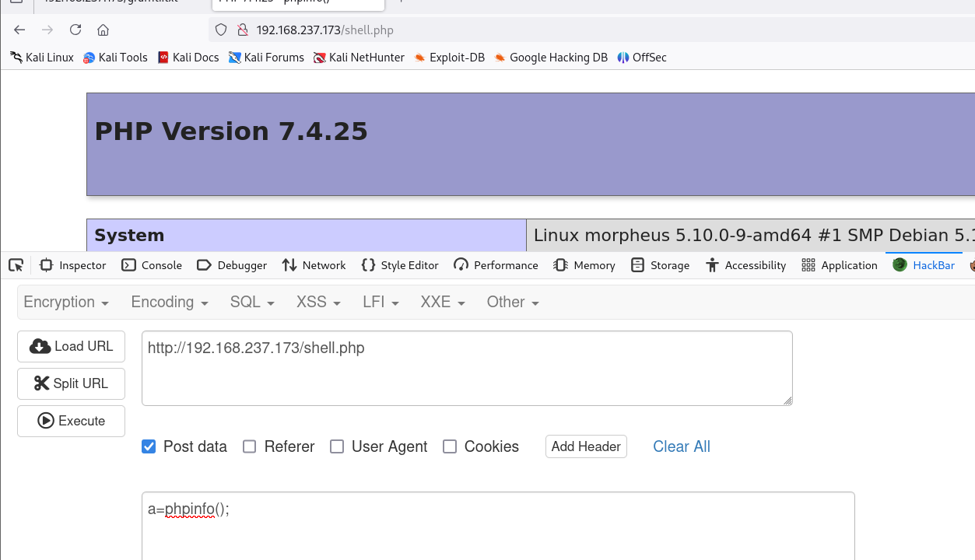Enable the Referer checkbox

tap(249, 446)
